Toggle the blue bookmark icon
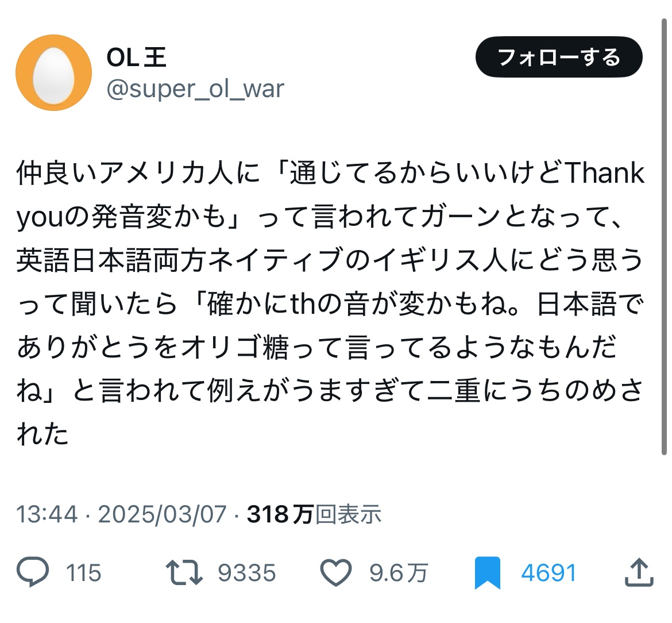 point(488,573)
